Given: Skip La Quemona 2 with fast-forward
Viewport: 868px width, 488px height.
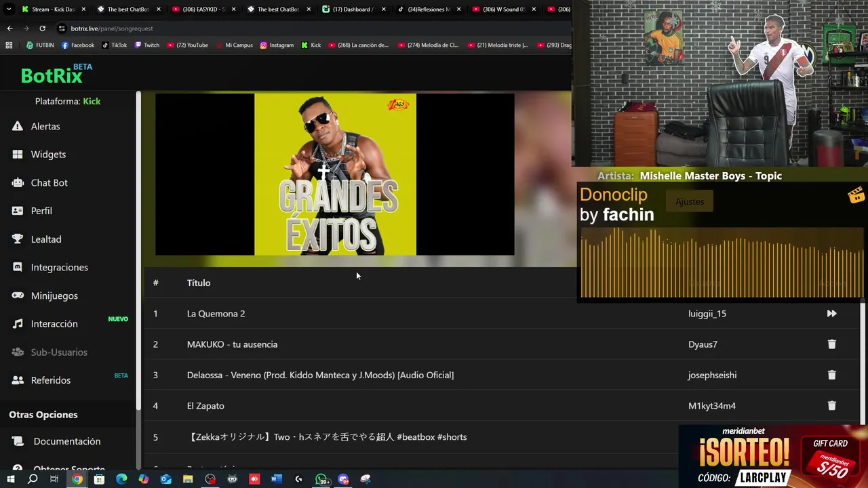Looking at the screenshot, I should click(x=831, y=313).
